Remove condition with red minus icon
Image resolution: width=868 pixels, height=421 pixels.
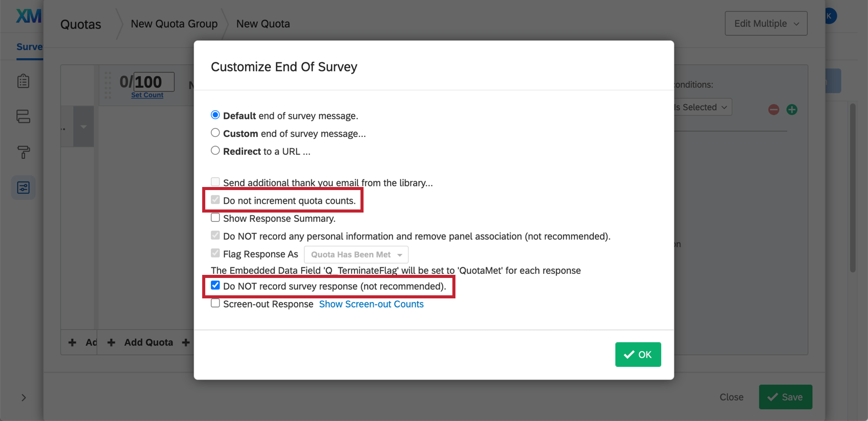click(x=774, y=109)
